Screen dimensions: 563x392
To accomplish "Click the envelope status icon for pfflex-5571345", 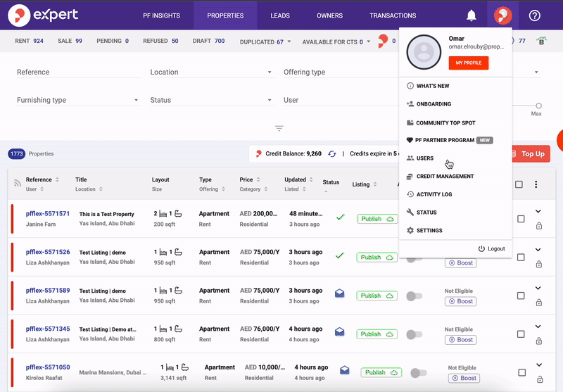I will pos(339,331).
